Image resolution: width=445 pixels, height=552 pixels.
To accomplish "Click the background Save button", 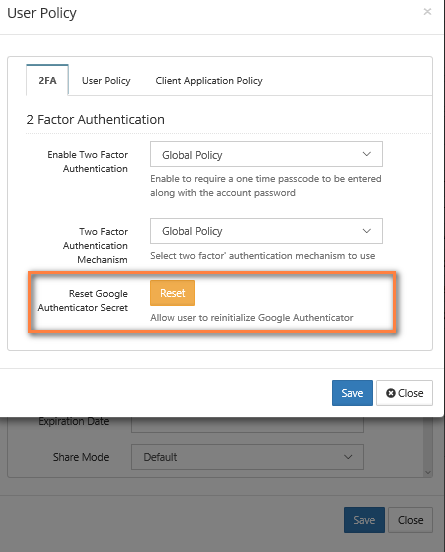I will pos(364,520).
